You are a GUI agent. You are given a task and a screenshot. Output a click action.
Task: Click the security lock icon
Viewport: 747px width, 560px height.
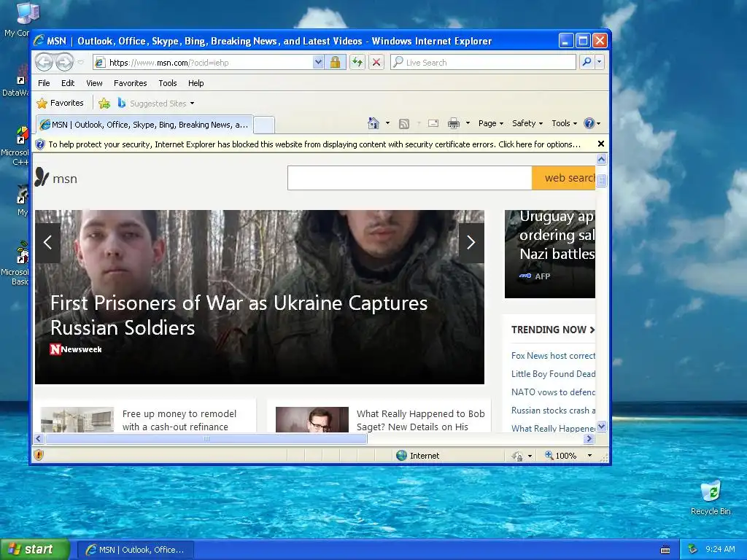[336, 63]
